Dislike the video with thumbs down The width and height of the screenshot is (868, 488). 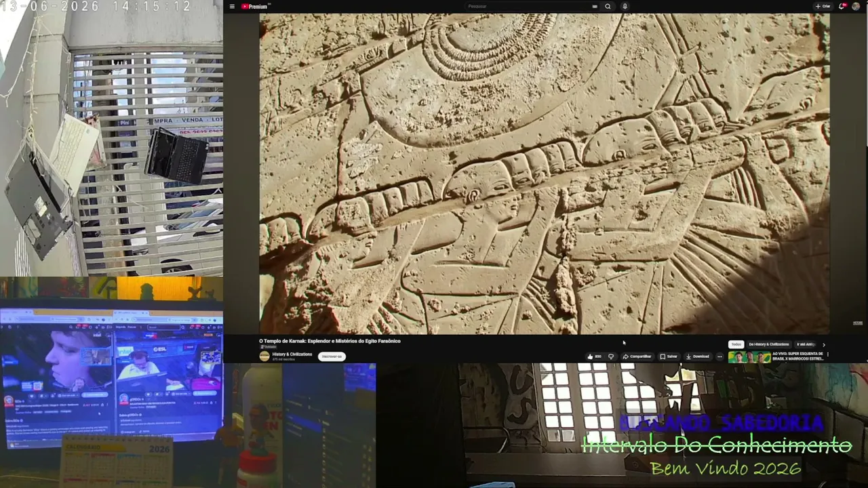611,357
